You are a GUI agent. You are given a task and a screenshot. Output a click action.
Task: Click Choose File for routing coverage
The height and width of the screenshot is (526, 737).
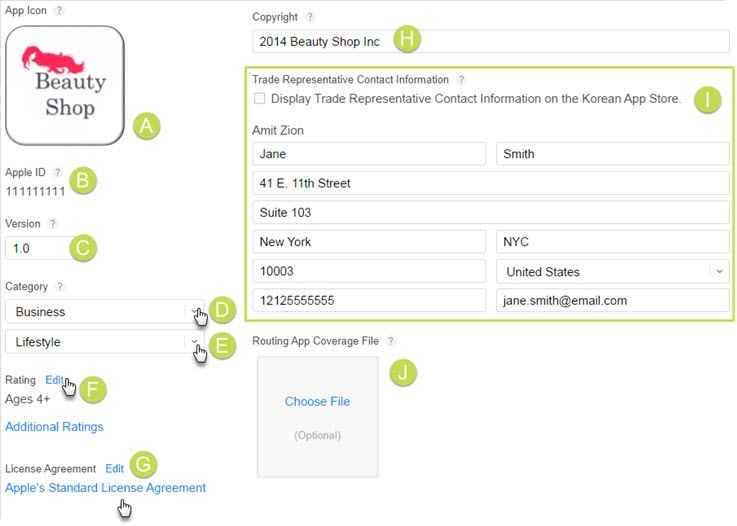coord(317,402)
